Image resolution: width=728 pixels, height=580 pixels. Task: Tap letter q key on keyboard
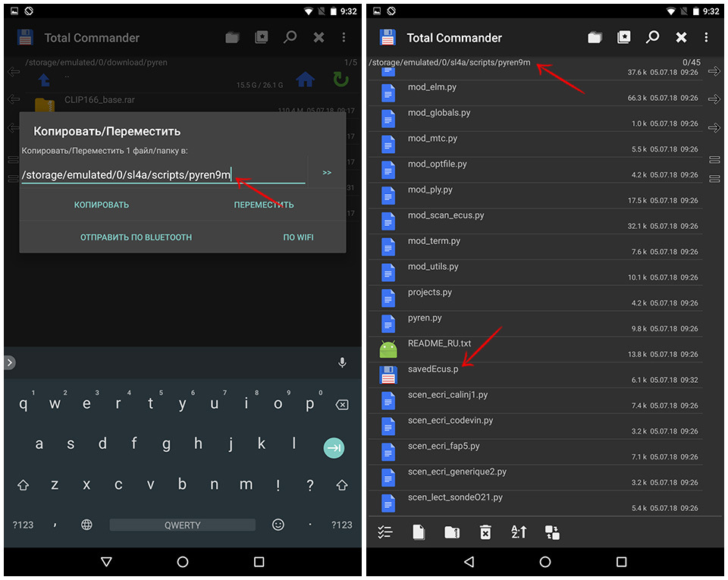[24, 403]
